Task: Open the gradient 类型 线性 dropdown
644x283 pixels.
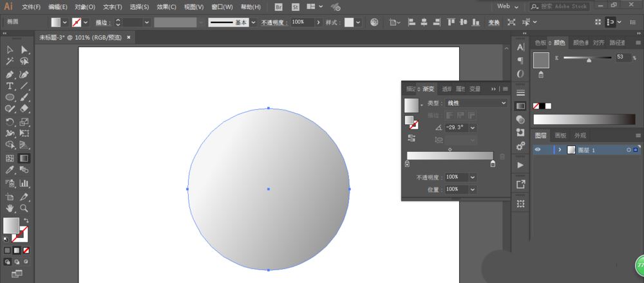Action: (477, 103)
